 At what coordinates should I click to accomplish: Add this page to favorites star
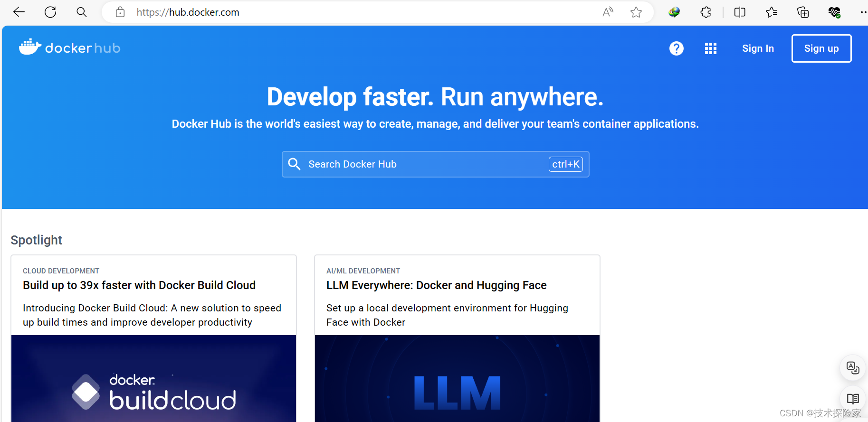pyautogui.click(x=636, y=12)
